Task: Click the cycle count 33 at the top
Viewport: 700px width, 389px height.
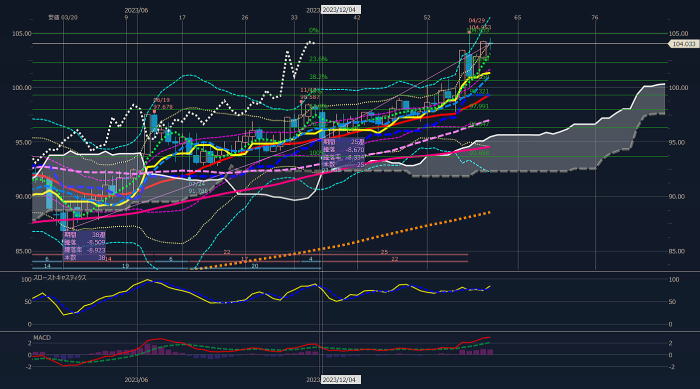Action: click(x=294, y=17)
